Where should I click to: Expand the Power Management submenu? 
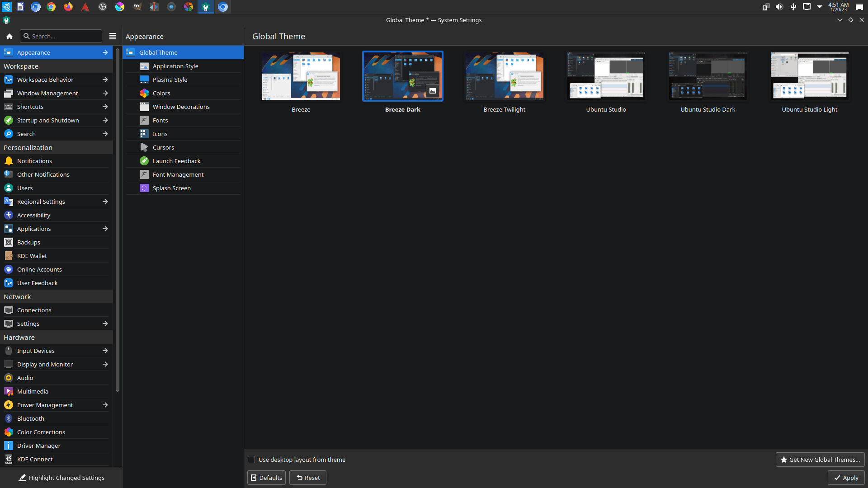click(105, 405)
